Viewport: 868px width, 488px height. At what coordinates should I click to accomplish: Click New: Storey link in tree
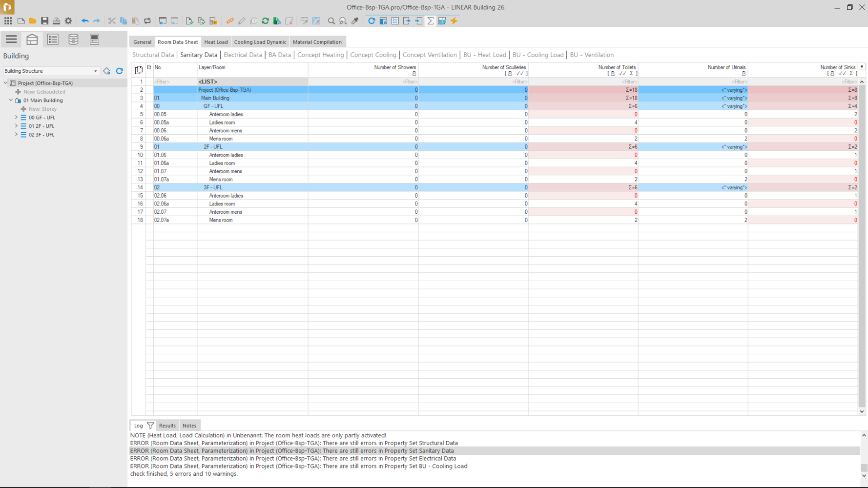[42, 109]
